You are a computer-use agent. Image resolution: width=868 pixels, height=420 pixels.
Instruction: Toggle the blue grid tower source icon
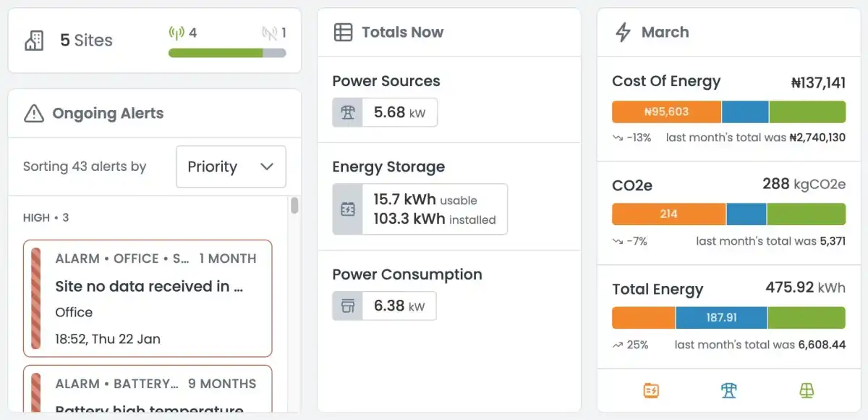point(728,391)
